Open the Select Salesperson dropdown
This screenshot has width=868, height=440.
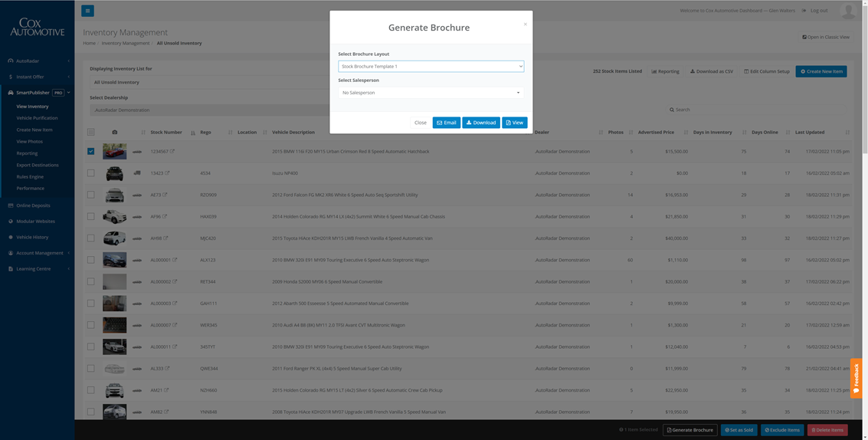point(431,93)
